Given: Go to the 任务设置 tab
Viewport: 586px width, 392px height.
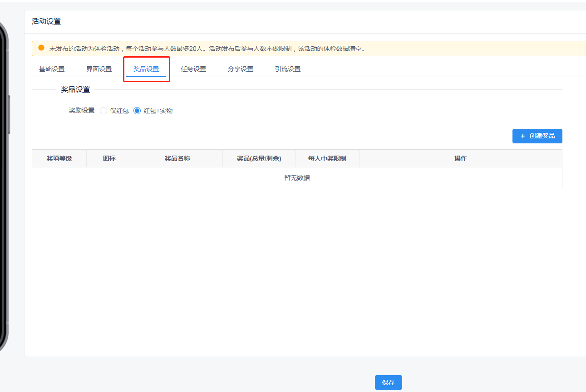Looking at the screenshot, I should (193, 69).
